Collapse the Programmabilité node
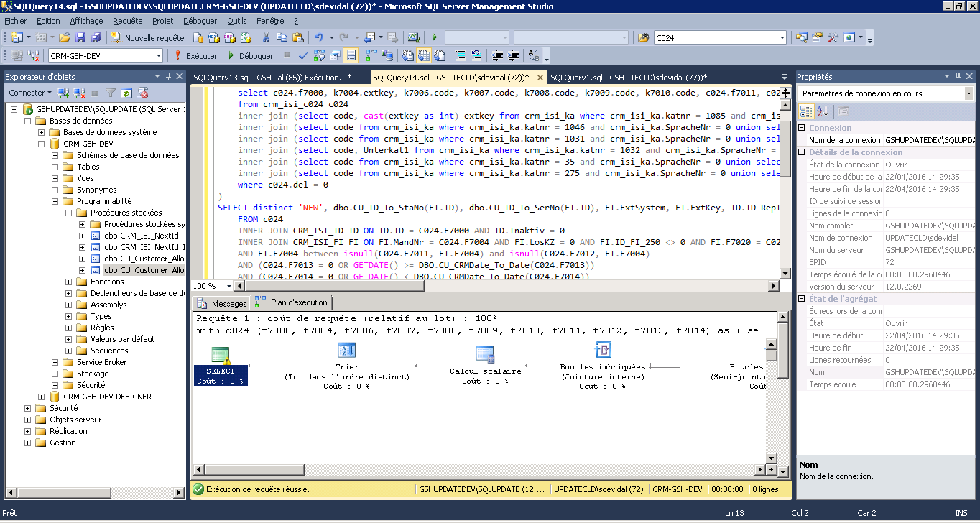 coord(55,201)
